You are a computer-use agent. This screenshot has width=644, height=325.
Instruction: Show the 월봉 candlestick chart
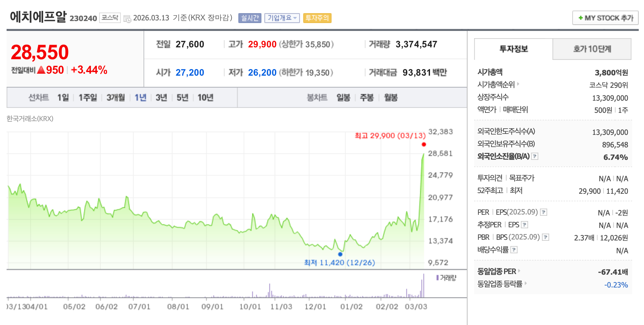click(x=391, y=97)
